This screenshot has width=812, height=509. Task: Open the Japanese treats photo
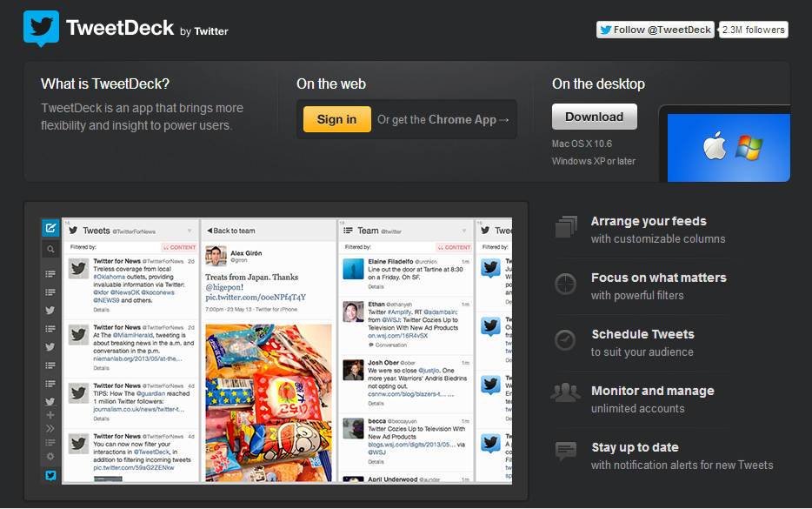coord(269,403)
